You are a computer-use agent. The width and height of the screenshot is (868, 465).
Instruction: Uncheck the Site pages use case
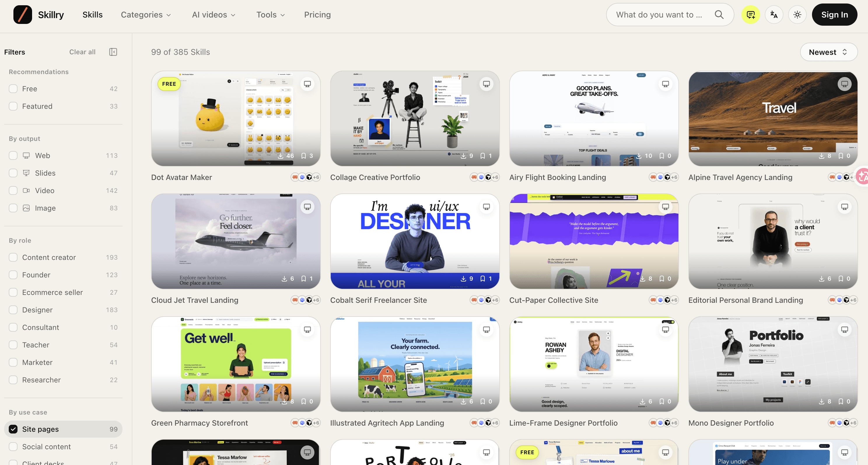pyautogui.click(x=13, y=429)
